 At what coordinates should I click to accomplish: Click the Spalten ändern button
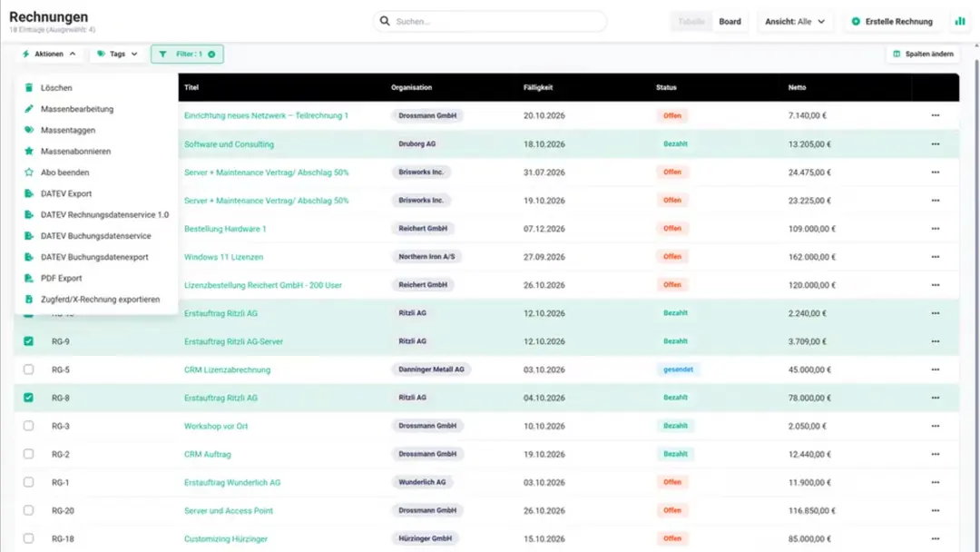(923, 54)
